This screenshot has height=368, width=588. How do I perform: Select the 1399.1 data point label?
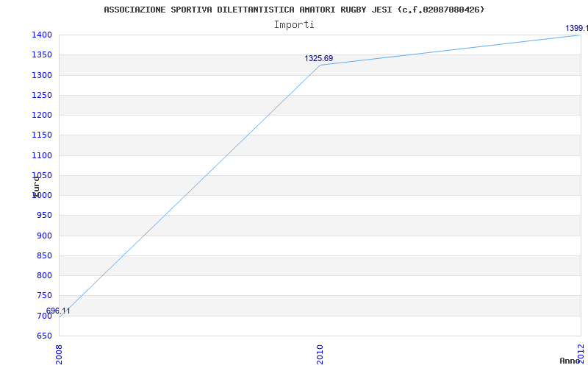577,28
